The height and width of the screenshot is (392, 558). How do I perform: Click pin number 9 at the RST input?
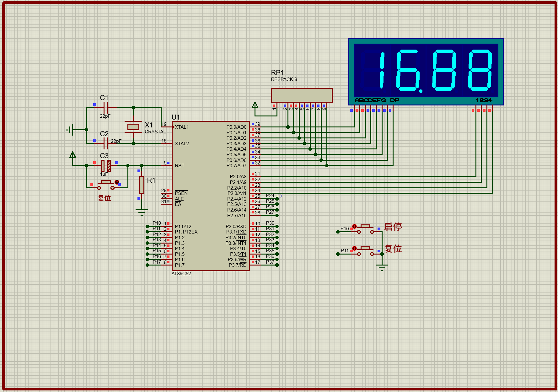[165, 163]
